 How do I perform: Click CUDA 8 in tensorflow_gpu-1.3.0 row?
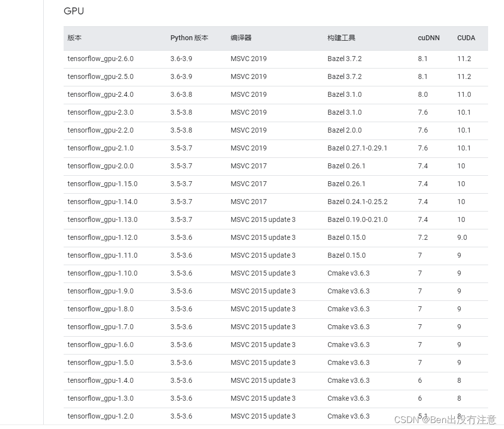459,399
